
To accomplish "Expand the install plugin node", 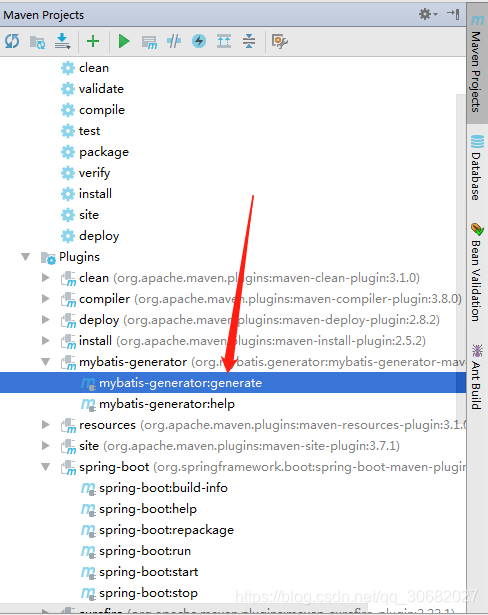I will click(x=46, y=341).
